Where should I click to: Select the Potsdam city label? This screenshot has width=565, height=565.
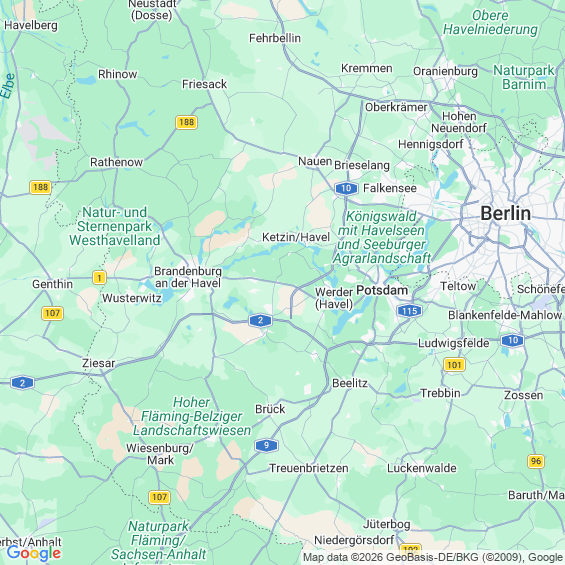coord(382,290)
